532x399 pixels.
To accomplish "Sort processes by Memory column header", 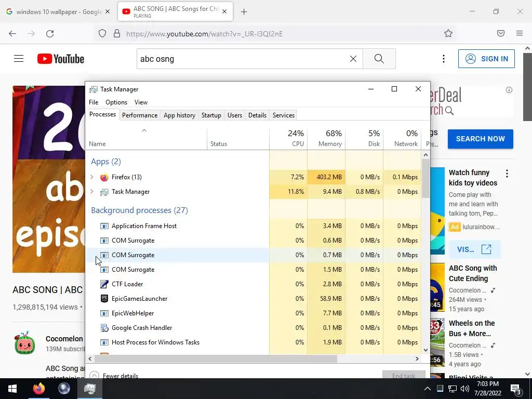I will click(x=326, y=138).
